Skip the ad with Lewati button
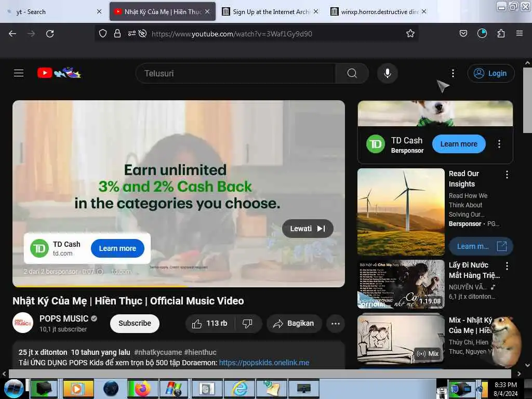This screenshot has width=532, height=399. [x=308, y=229]
